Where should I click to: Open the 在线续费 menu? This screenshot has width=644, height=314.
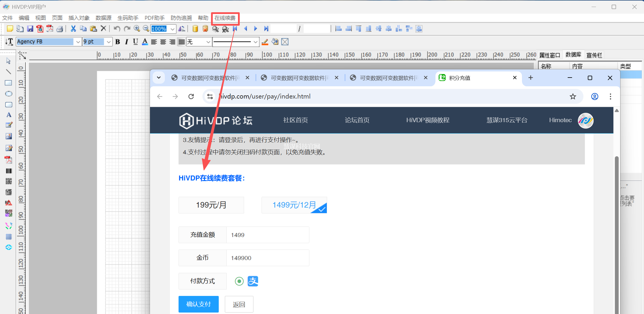coord(225,18)
